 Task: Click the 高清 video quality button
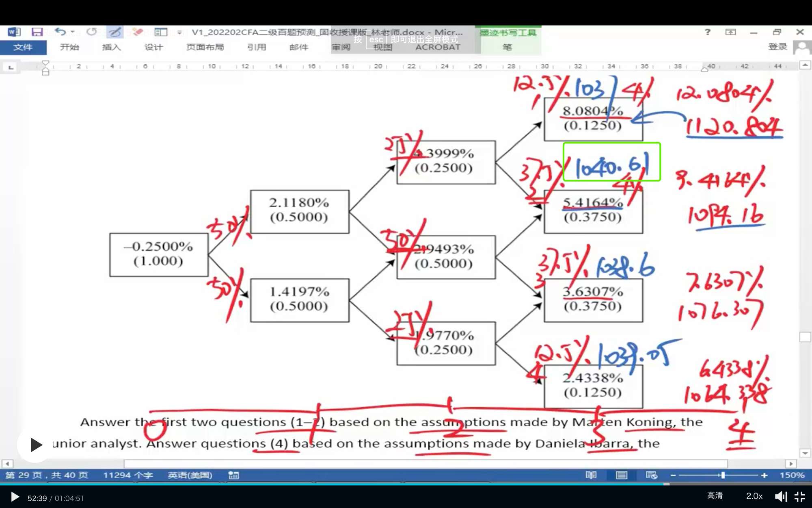click(715, 496)
